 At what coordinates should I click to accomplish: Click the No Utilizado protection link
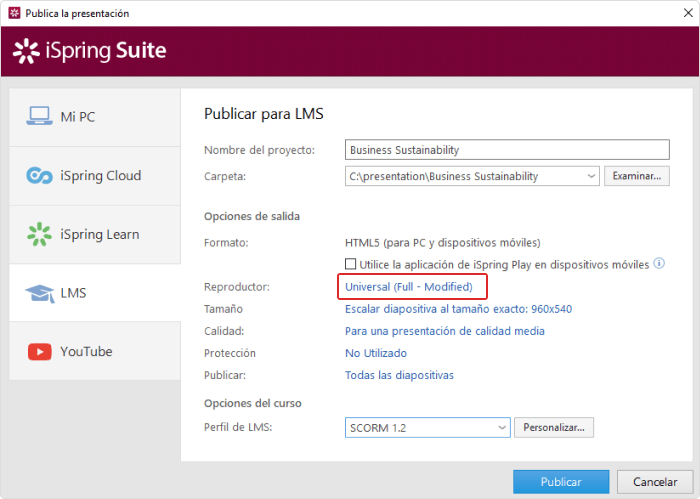[376, 353]
